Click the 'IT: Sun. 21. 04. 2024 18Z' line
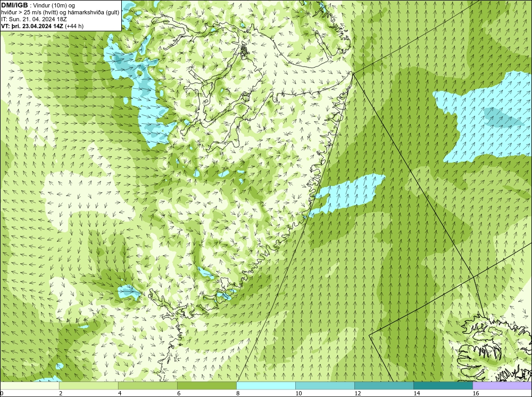Screen dimensions: 532x397 [34, 19]
